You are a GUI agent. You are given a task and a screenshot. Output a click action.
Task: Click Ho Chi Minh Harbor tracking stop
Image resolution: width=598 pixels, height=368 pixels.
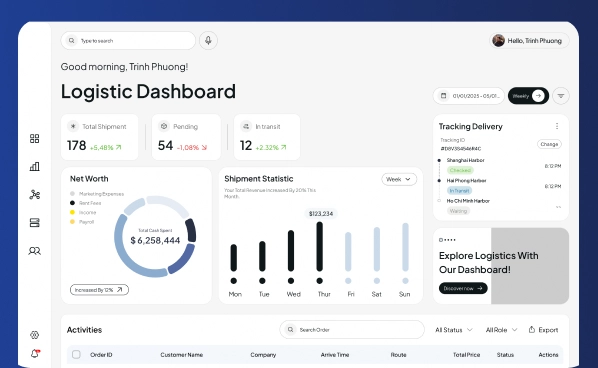(468, 201)
